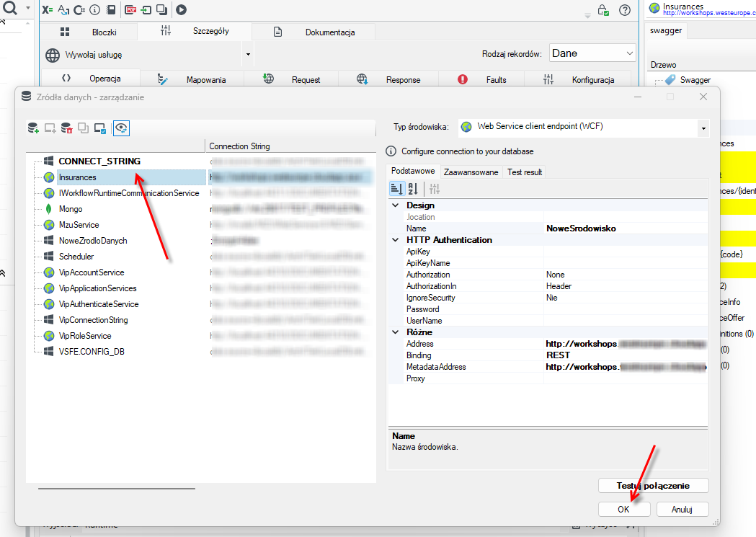Select the CONNECT_STRING data source

coord(99,161)
